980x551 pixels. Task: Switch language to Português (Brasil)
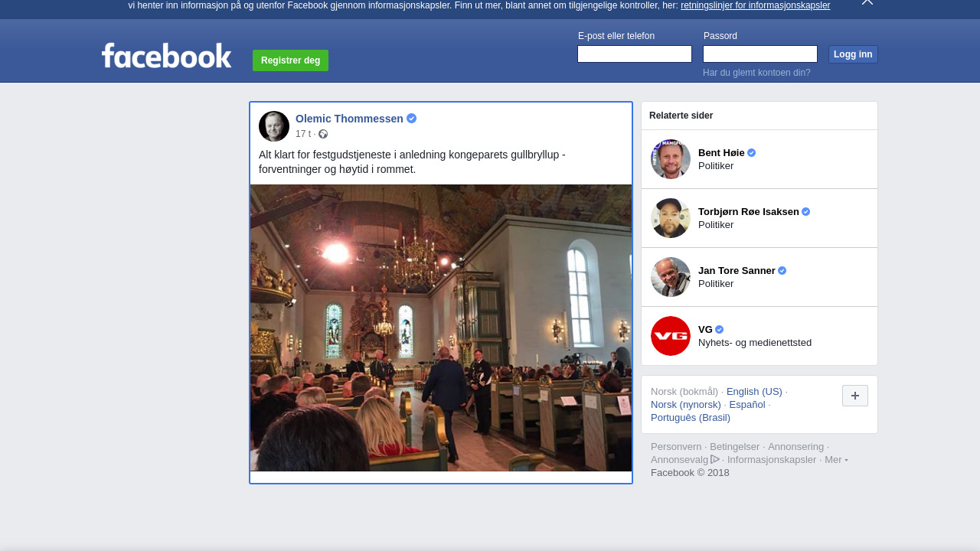click(x=691, y=418)
